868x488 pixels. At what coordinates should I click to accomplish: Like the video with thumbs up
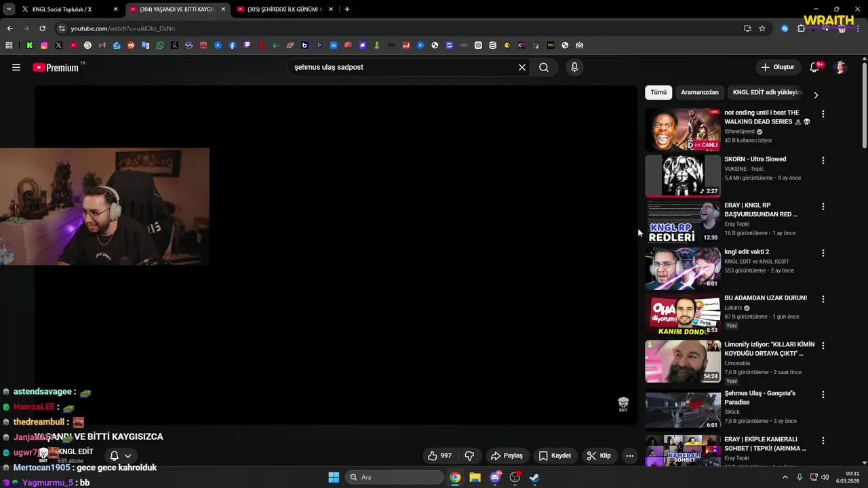point(439,455)
